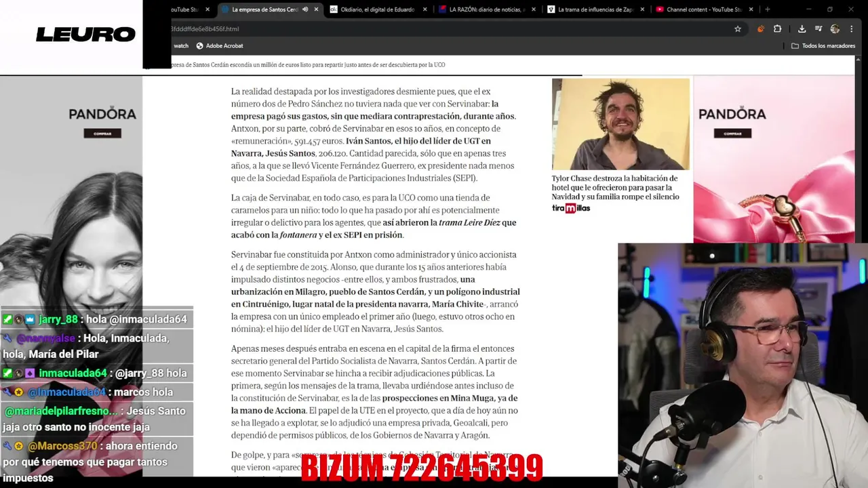The height and width of the screenshot is (488, 868).
Task: Click the Tylor Chase article photo
Action: click(x=620, y=124)
